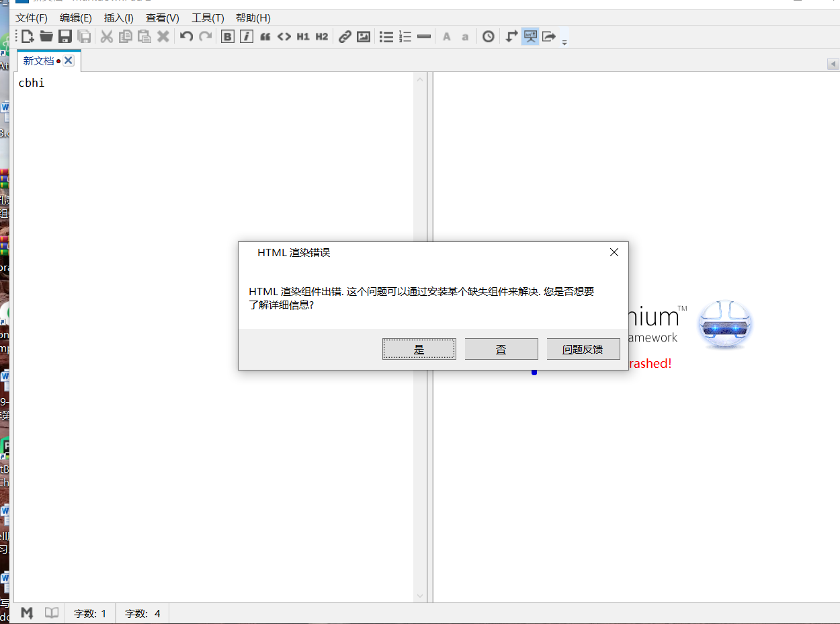Insert a horizontal rule from the toolbar
840x624 pixels.
[x=424, y=36]
